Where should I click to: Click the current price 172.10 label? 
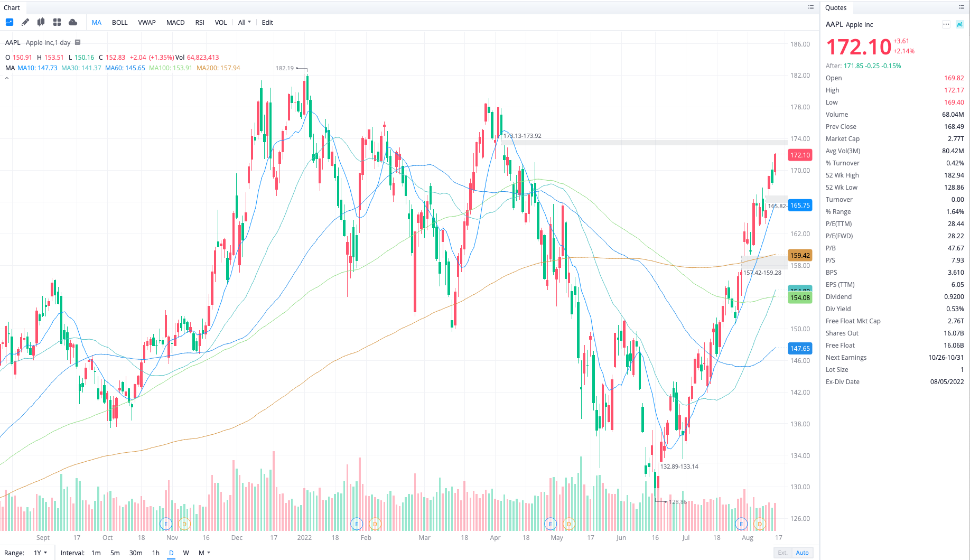799,155
